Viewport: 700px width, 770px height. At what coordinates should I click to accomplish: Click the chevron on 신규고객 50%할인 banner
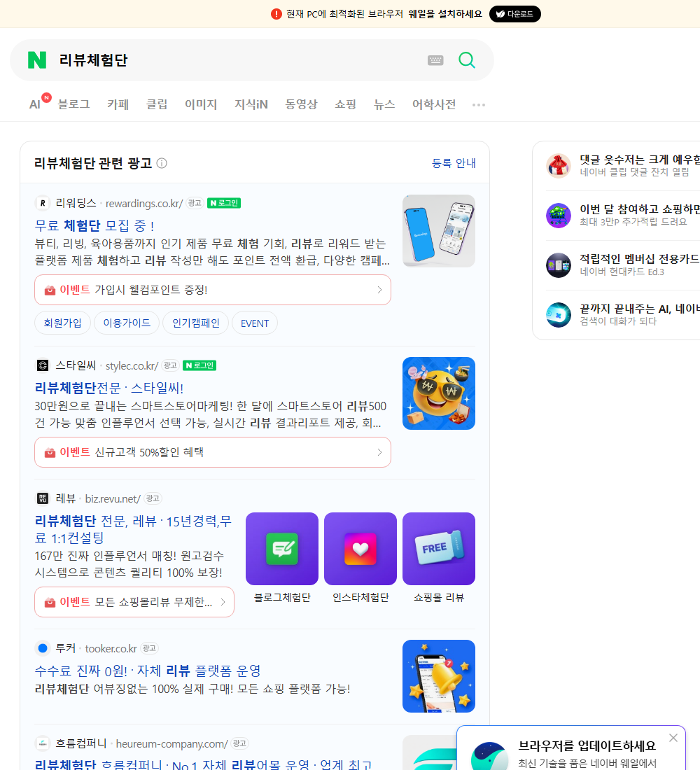(379, 451)
